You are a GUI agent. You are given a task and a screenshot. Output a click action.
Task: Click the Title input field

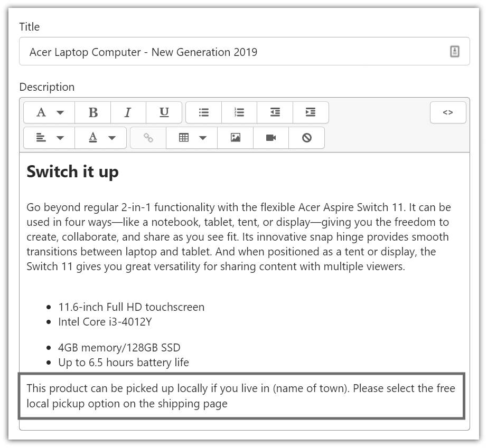245,52
